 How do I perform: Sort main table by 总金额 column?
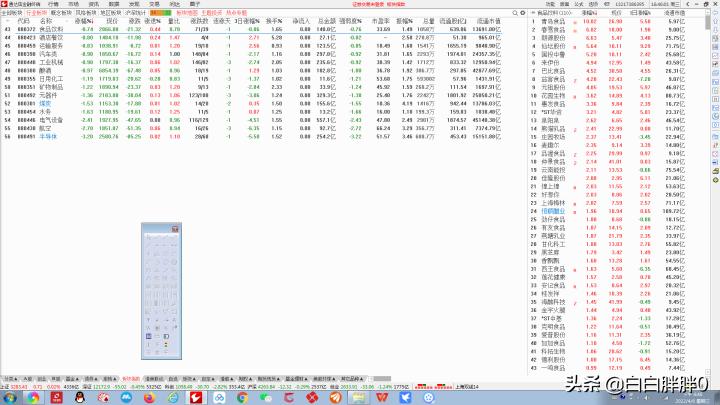pyautogui.click(x=327, y=21)
